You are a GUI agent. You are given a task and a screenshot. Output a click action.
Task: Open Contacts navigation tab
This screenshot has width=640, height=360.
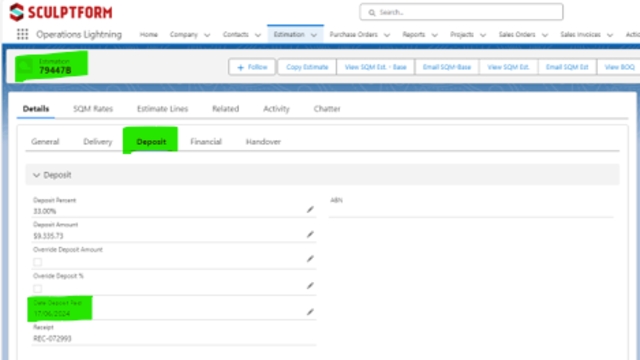[236, 35]
